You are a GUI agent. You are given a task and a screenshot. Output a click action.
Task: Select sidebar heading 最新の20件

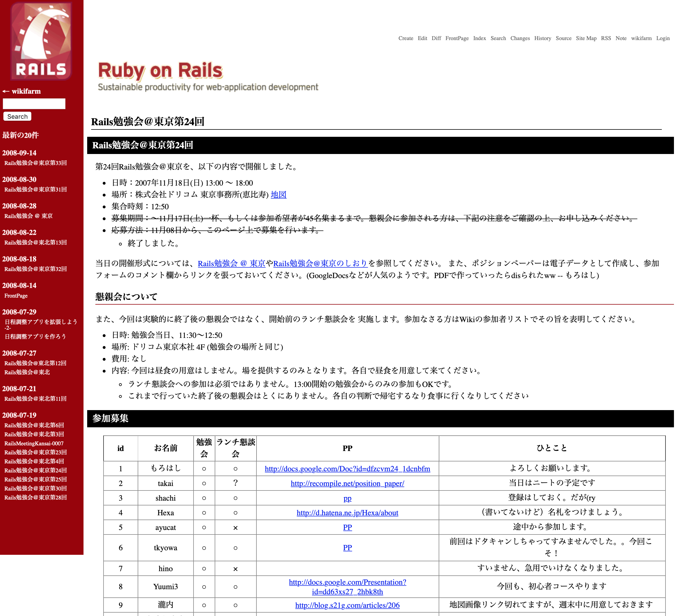21,135
